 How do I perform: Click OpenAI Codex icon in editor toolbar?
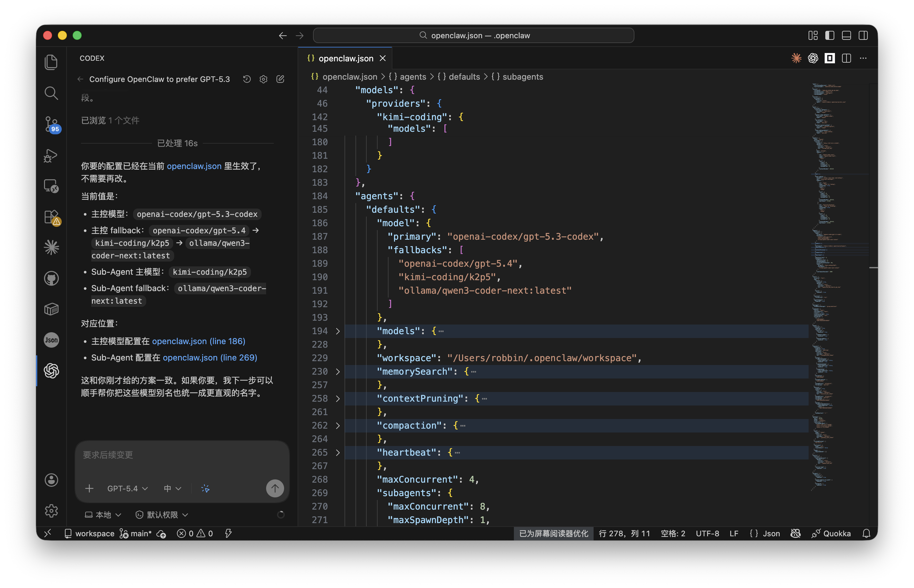coord(813,58)
